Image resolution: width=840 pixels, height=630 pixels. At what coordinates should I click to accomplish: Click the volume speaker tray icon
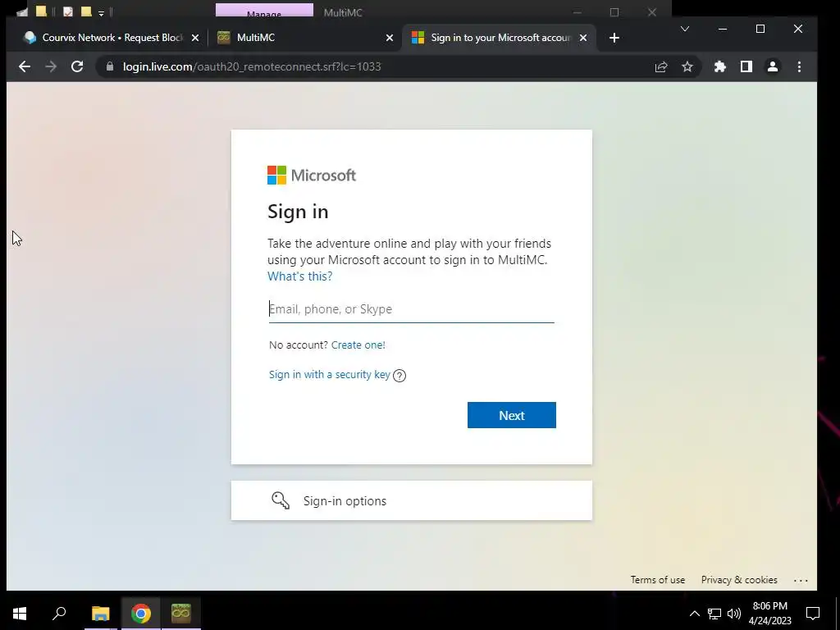click(x=734, y=614)
